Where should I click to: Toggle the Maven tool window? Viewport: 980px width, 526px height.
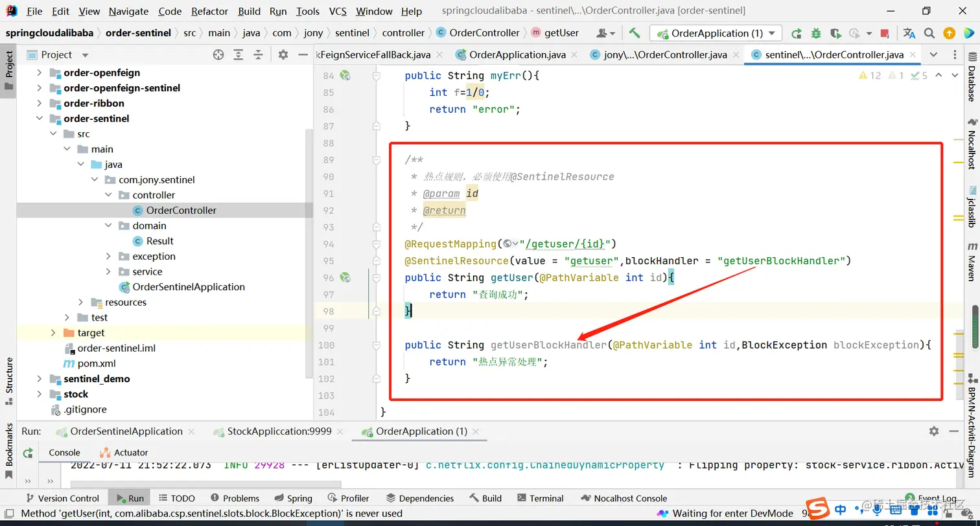972,262
